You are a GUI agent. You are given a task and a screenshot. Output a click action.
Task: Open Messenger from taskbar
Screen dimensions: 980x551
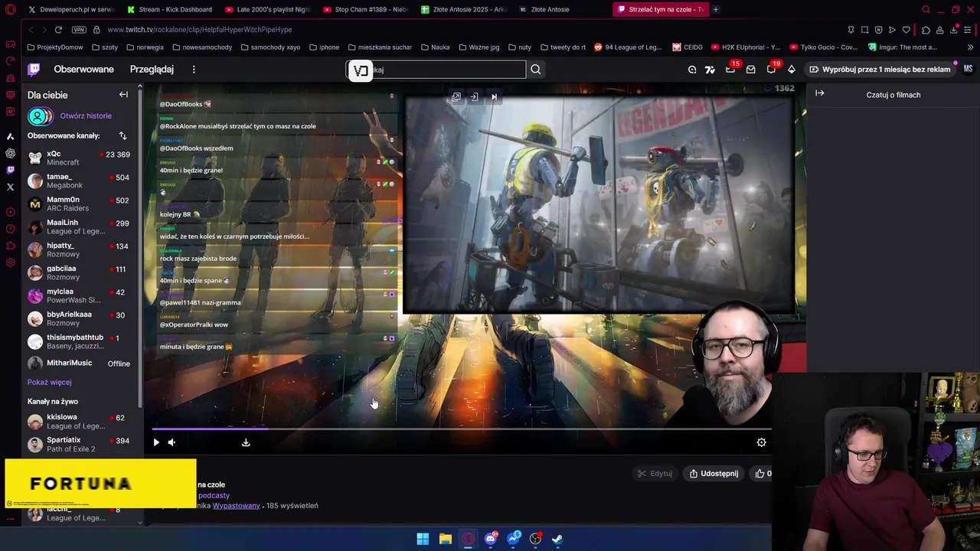(x=513, y=539)
